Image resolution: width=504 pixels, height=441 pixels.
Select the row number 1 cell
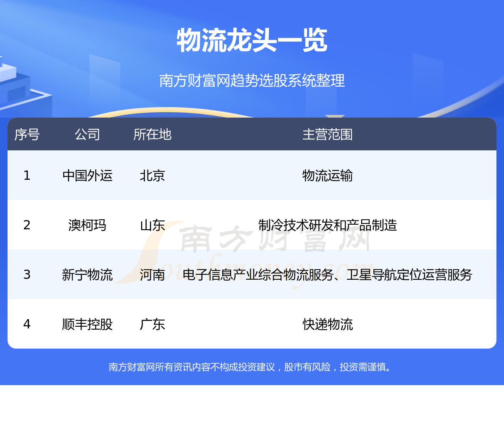click(x=27, y=176)
